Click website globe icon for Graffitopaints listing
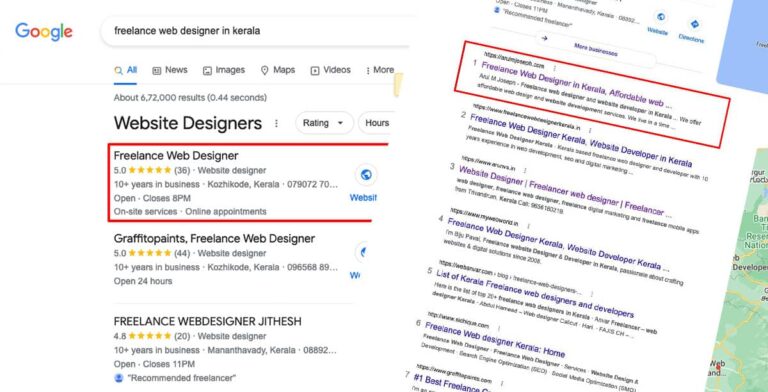The height and width of the screenshot is (392, 768). pyautogui.click(x=361, y=252)
